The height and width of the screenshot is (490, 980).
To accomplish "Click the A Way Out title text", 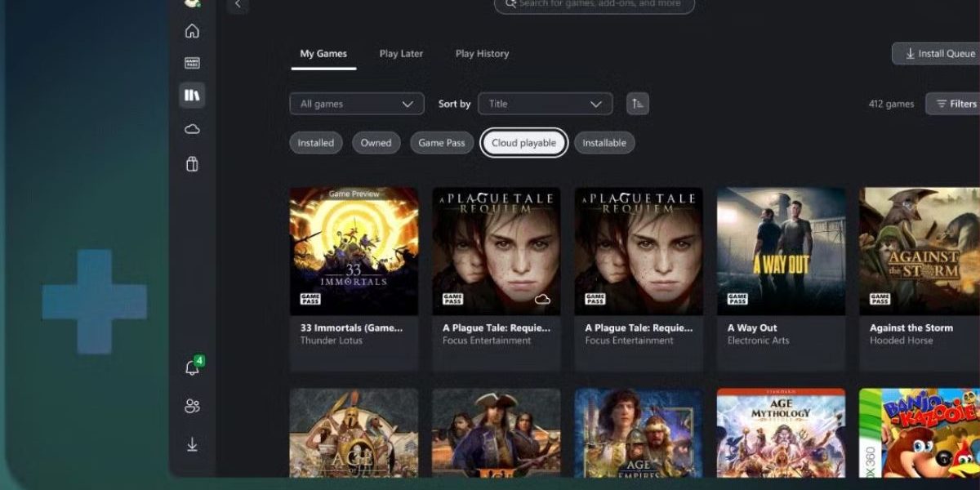I will pos(752,327).
